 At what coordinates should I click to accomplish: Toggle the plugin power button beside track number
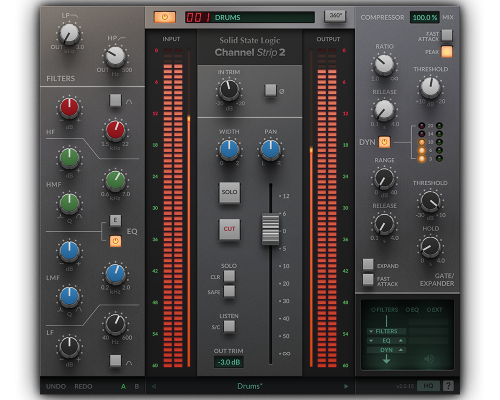(165, 17)
